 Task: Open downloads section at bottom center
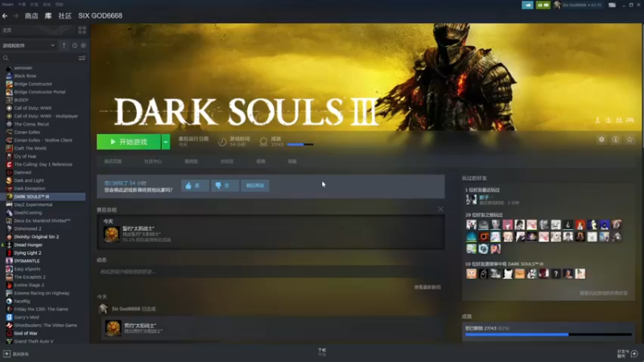pyautogui.click(x=321, y=352)
